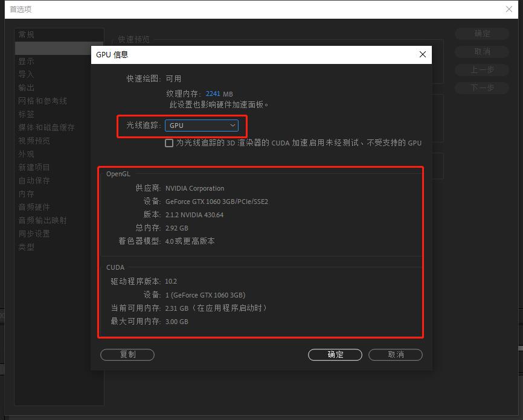Open the 显示 preferences category
This screenshot has width=523, height=420.
pyautogui.click(x=27, y=61)
